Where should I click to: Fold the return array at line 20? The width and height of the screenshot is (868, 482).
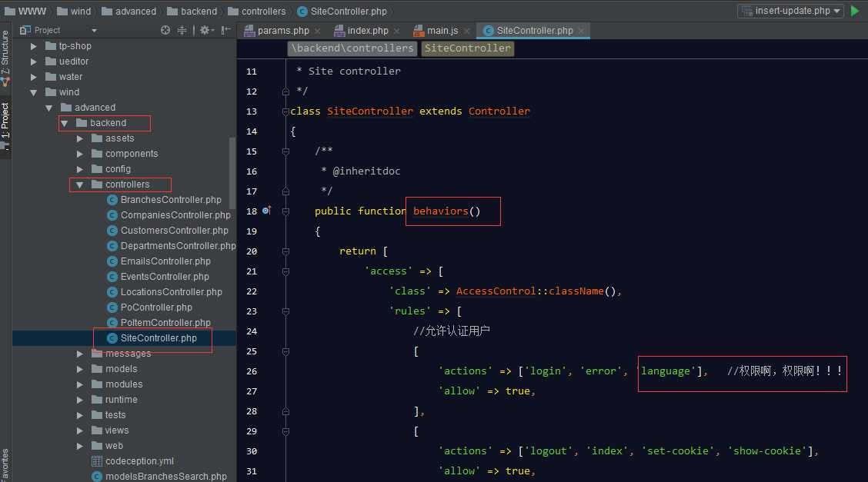(x=285, y=251)
